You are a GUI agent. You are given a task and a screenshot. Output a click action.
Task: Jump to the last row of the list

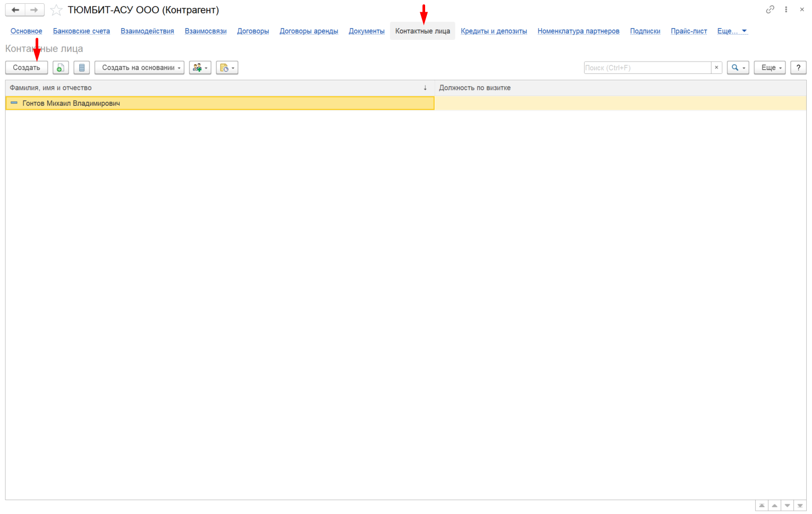click(x=800, y=505)
